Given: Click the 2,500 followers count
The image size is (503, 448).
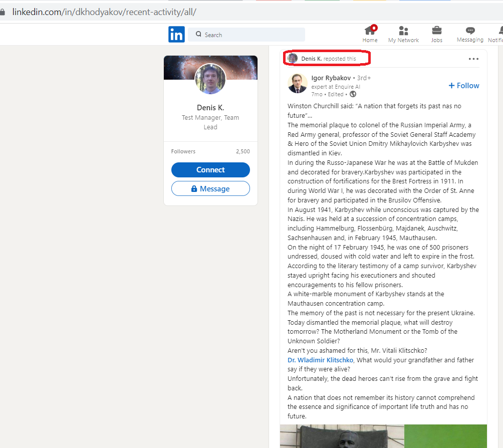Looking at the screenshot, I should click(x=243, y=151).
